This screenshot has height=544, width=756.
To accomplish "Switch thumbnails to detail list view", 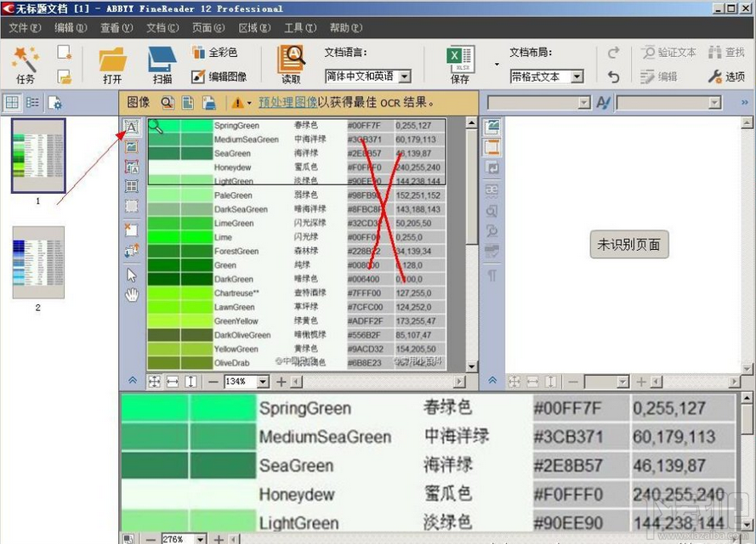I will 31,102.
